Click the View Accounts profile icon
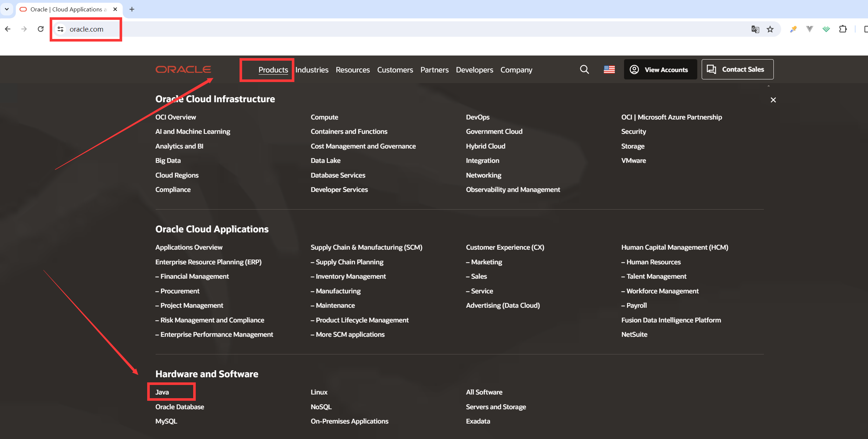The width and height of the screenshot is (868, 439). tap(634, 69)
